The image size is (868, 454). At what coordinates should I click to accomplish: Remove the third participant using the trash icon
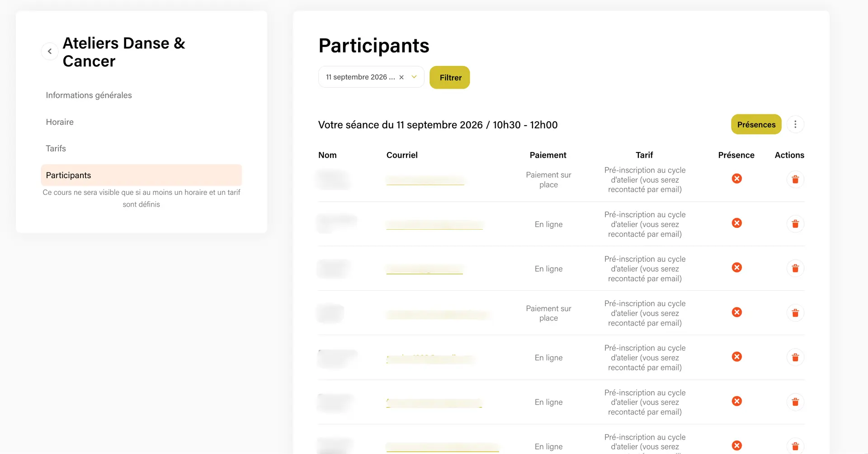[795, 269]
